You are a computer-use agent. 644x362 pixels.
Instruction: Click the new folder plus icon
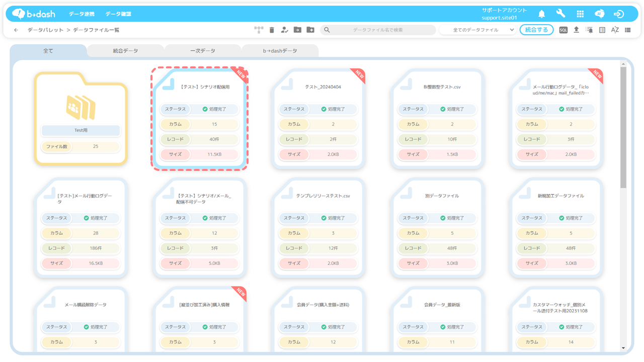[310, 30]
